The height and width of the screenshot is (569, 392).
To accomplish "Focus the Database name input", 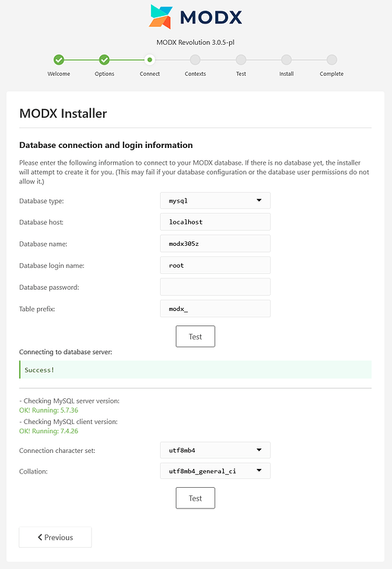I will [215, 244].
